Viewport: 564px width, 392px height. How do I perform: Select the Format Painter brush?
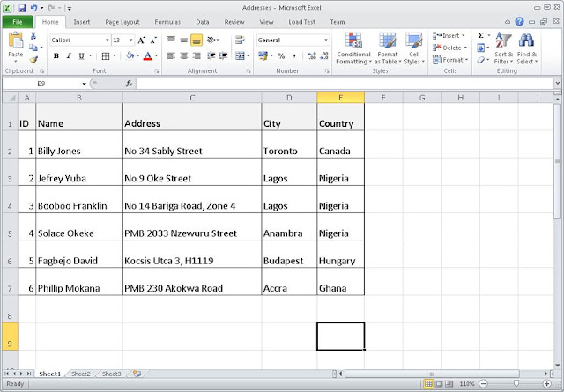(33, 59)
